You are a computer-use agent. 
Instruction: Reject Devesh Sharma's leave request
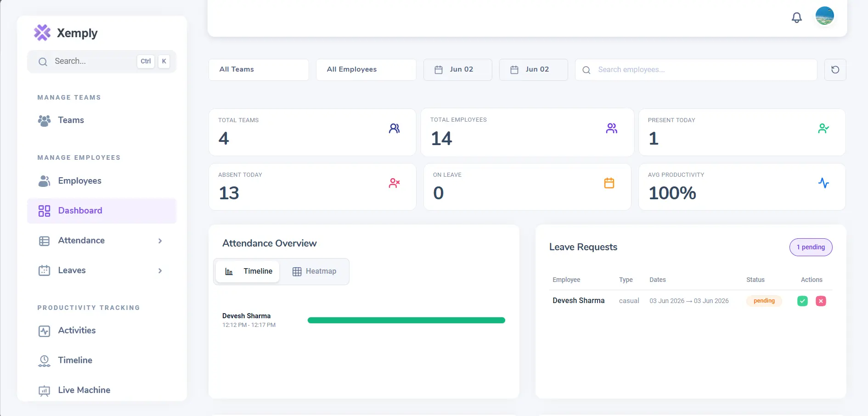point(821,301)
